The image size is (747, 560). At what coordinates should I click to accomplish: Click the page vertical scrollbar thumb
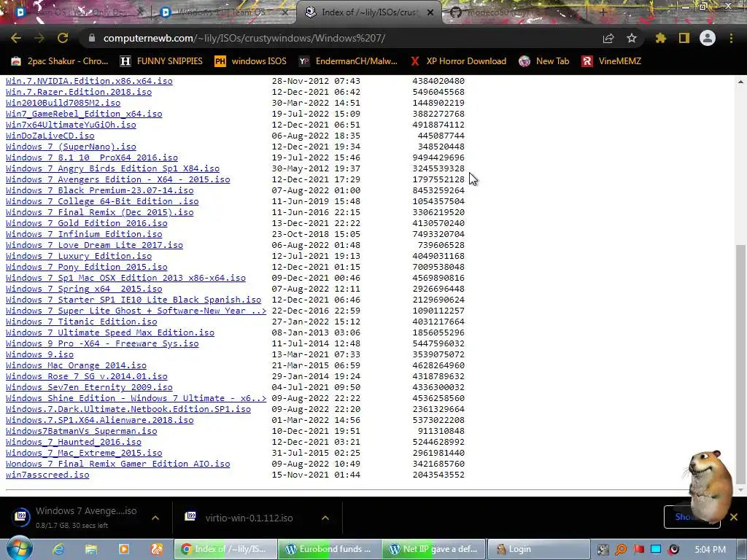click(x=740, y=363)
